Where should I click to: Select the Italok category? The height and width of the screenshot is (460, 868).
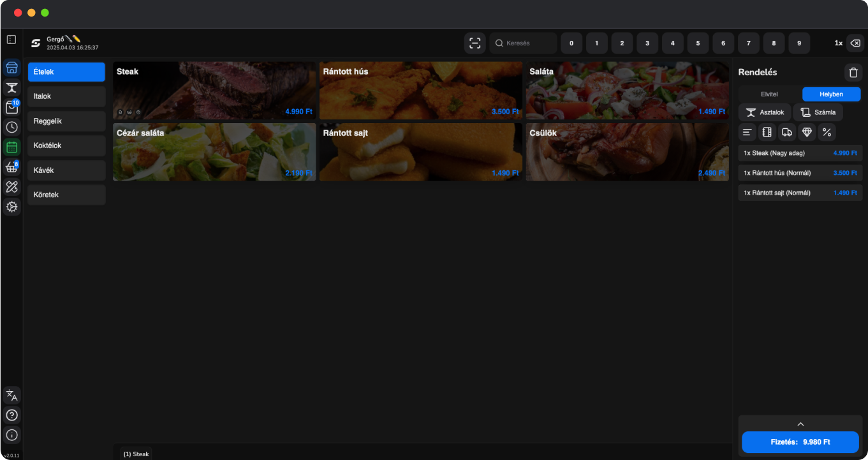(x=66, y=96)
